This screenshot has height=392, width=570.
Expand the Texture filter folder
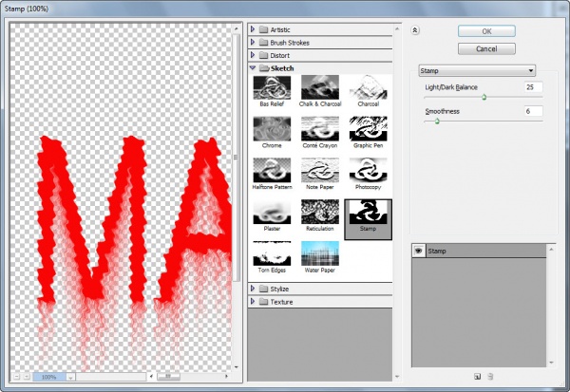coord(253,301)
